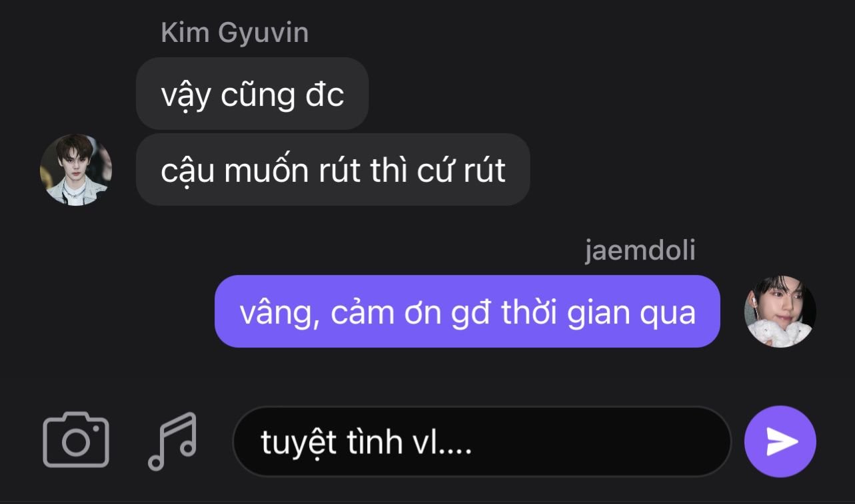Select the message "vậy cũng đc"
The height and width of the screenshot is (504, 855).
tap(252, 94)
